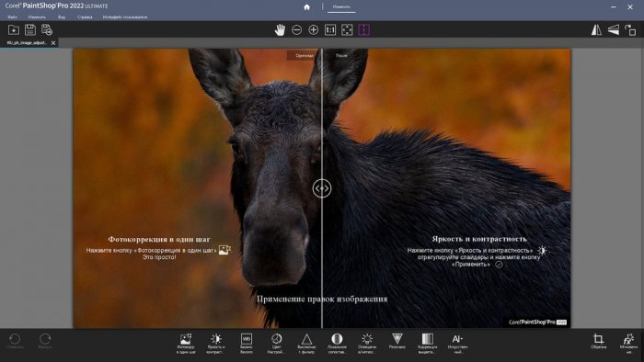644x362 pixels.
Task: Click the После label on preview
Action: (341, 55)
